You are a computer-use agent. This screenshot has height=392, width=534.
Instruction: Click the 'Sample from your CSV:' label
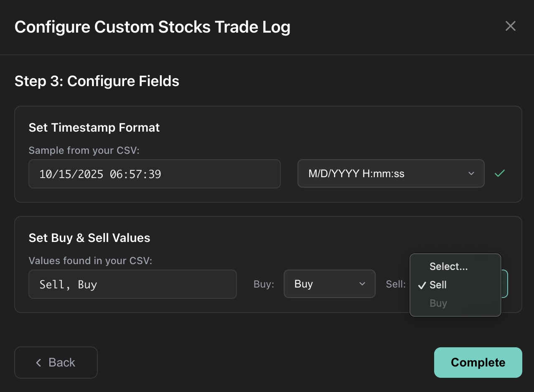click(84, 150)
